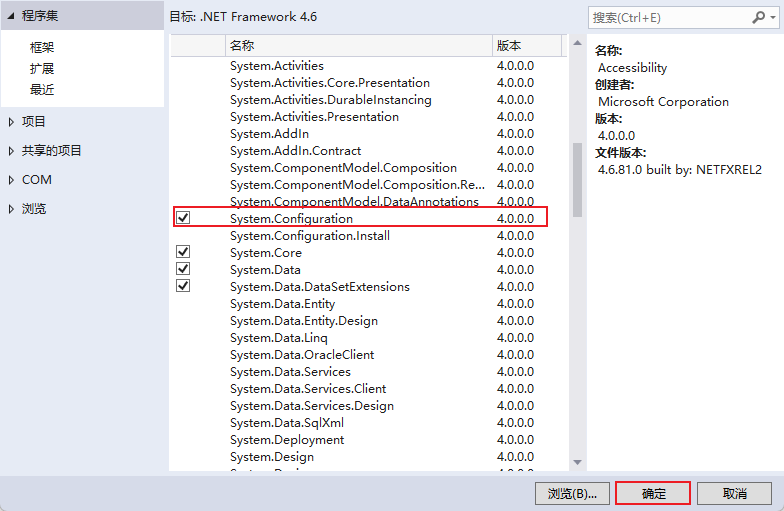Expand the 浏览 tree node
Viewport: 784px width, 511px height.
(x=11, y=209)
